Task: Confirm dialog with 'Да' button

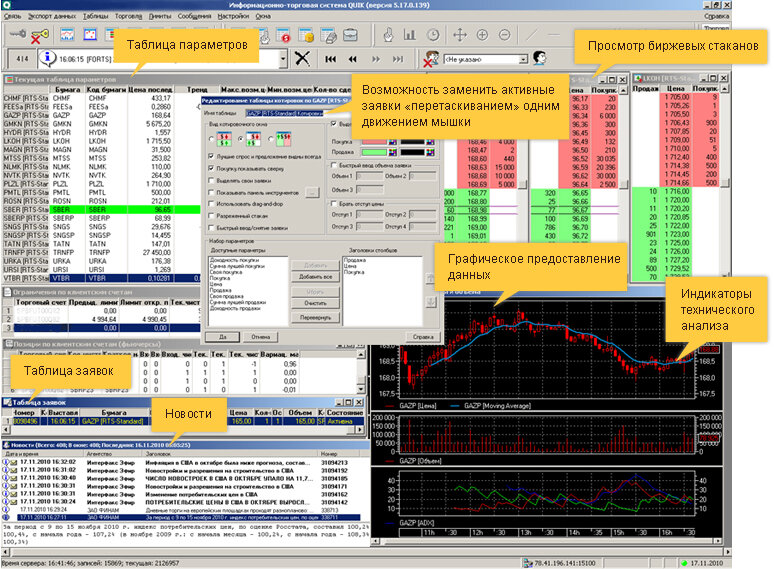Action: click(x=223, y=337)
